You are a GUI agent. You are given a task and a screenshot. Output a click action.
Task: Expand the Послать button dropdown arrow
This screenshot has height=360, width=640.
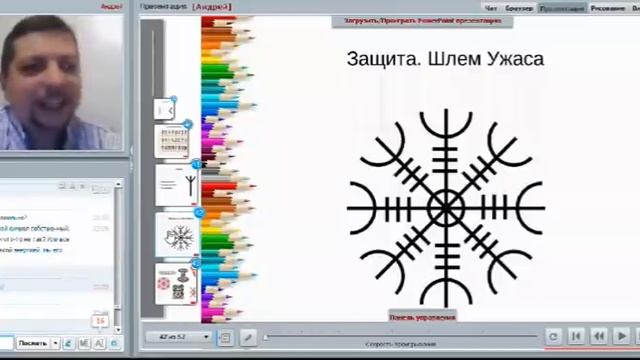click(x=55, y=343)
